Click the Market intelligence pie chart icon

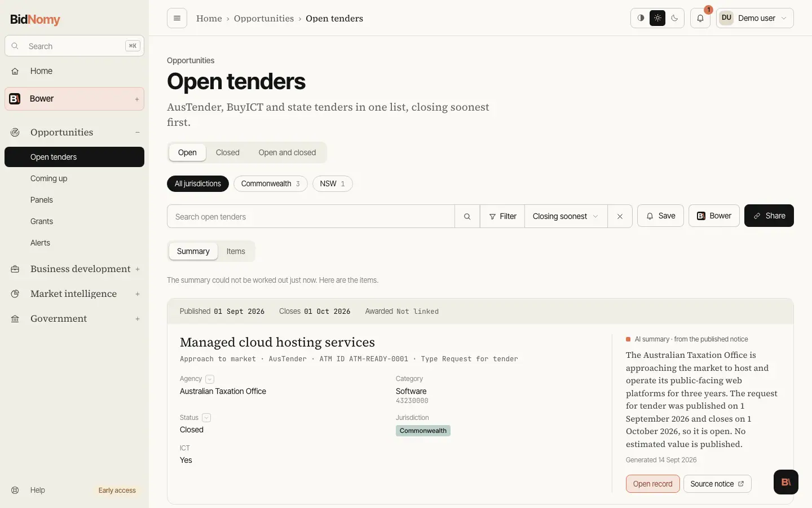(x=15, y=294)
